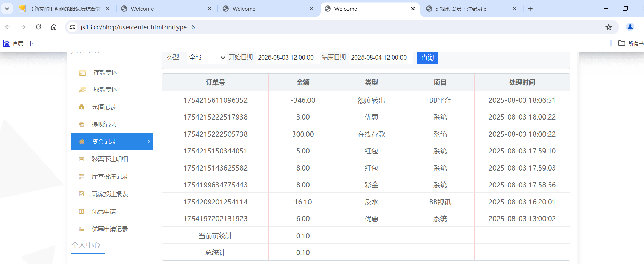Click the 彩票下注明细 sidebar icon
The height and width of the screenshot is (264, 644).
[x=82, y=159]
